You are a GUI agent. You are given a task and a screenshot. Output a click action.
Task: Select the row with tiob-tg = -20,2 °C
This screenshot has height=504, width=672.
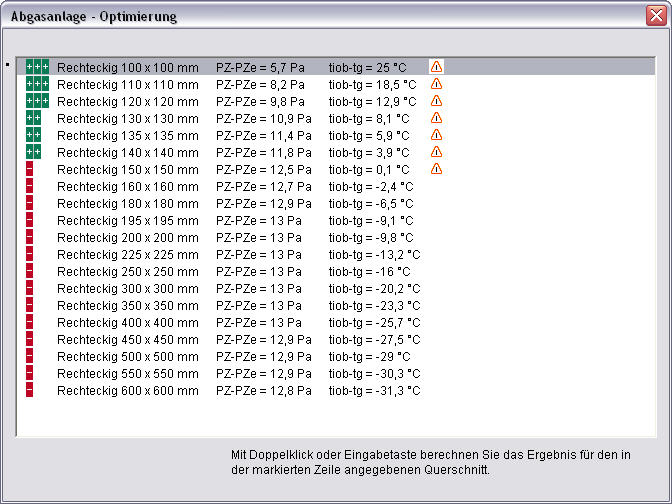pyautogui.click(x=374, y=288)
